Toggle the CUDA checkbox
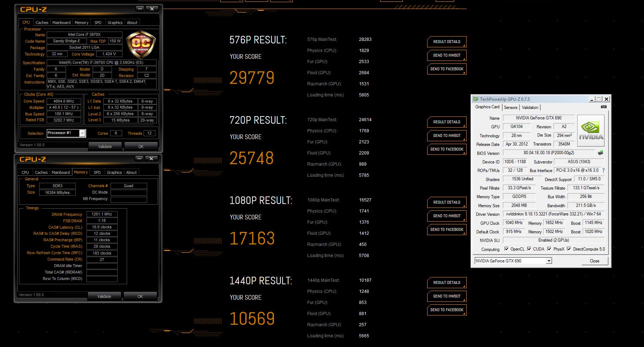 coord(529,249)
